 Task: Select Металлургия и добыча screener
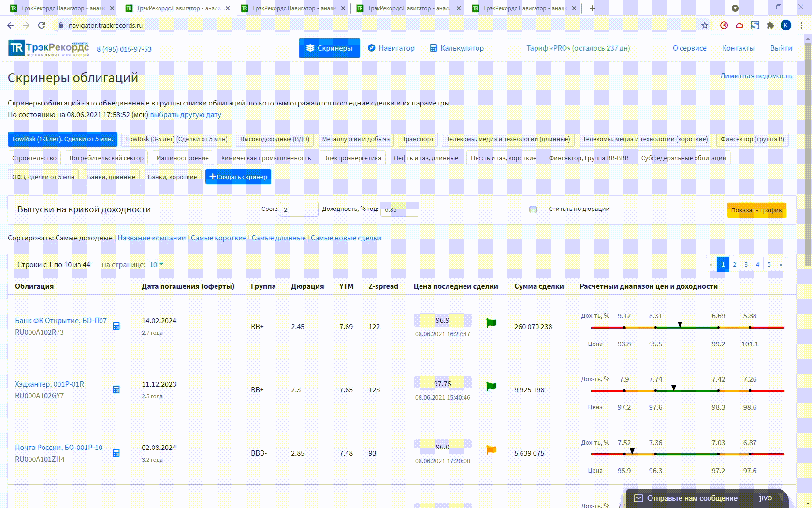point(356,139)
